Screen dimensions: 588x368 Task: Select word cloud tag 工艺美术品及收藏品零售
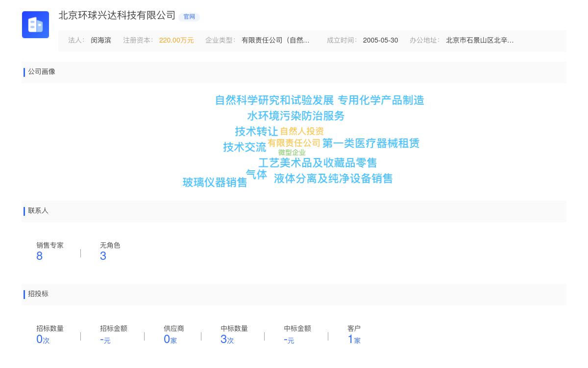click(x=318, y=163)
